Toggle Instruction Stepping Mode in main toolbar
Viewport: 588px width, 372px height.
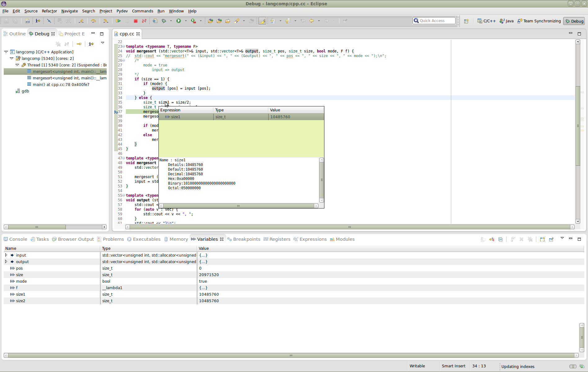pos(38,21)
